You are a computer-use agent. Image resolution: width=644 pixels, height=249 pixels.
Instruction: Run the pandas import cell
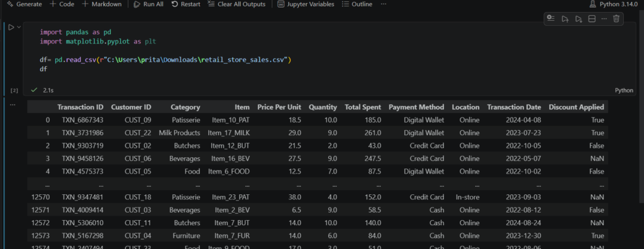[x=11, y=27]
